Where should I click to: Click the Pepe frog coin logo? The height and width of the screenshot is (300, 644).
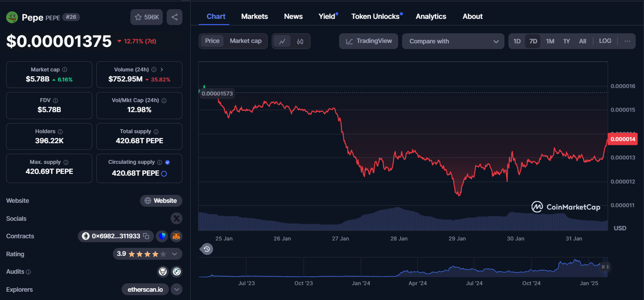click(x=12, y=17)
